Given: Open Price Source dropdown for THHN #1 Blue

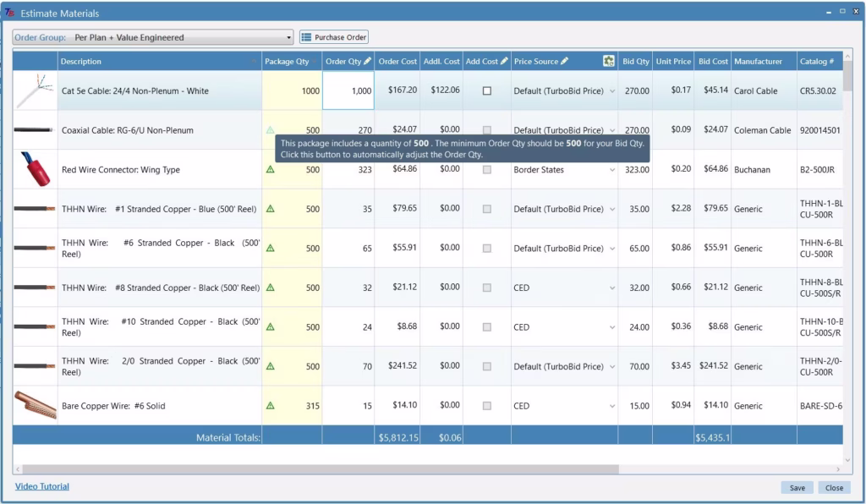Looking at the screenshot, I should (612, 209).
